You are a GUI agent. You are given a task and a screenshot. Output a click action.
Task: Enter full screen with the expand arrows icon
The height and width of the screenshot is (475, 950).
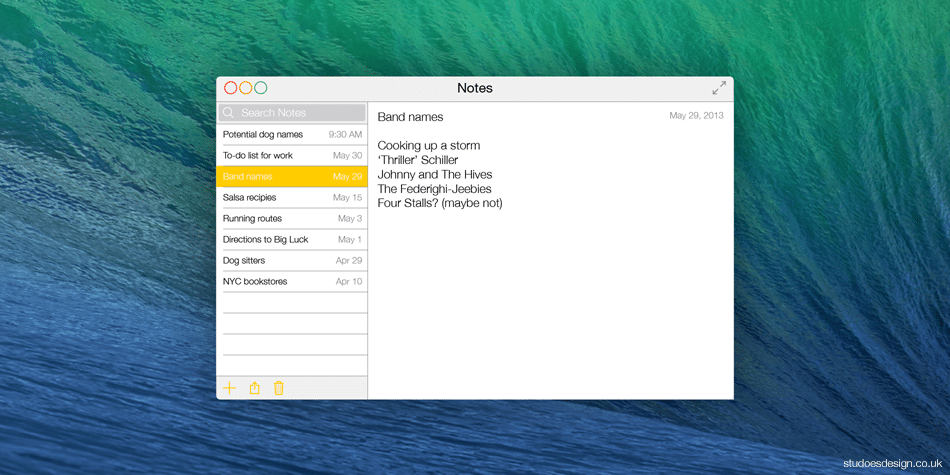click(719, 88)
